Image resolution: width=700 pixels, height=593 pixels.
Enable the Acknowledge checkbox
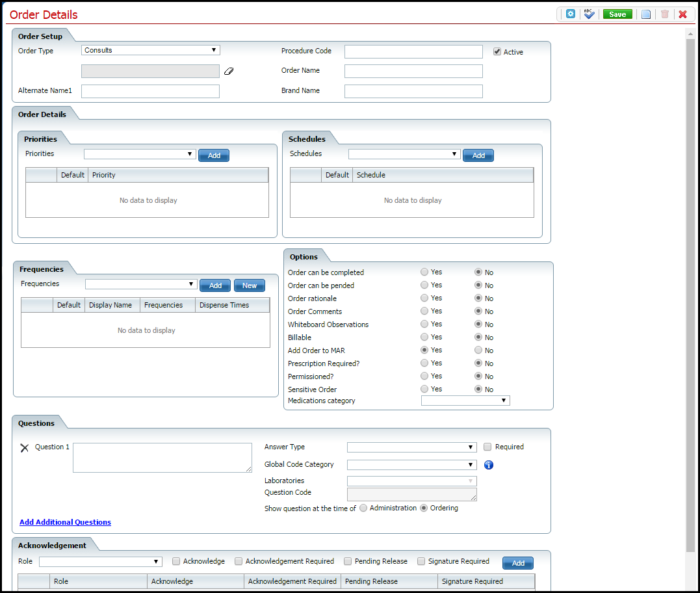176,561
